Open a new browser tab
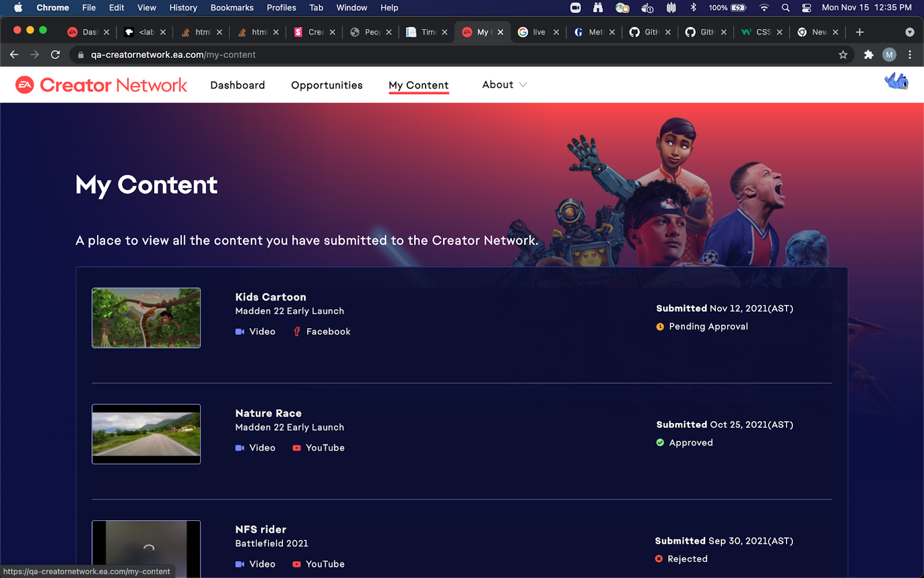 pos(859,32)
